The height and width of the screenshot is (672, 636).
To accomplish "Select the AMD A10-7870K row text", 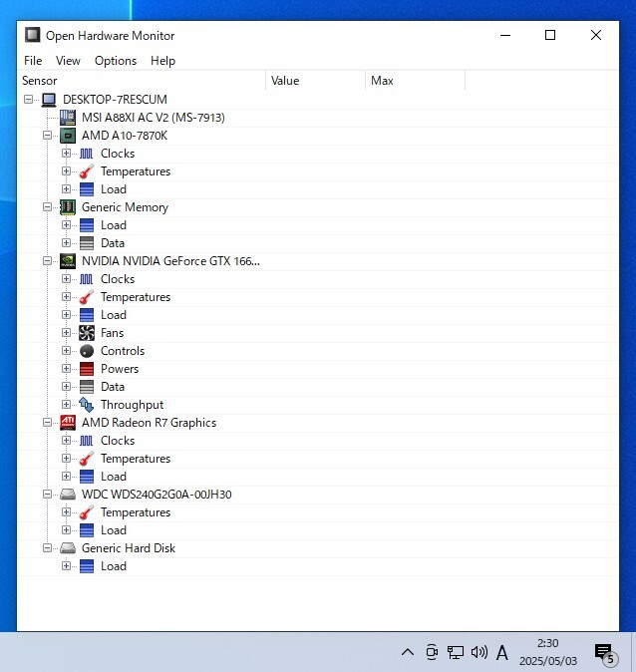I will [125, 136].
